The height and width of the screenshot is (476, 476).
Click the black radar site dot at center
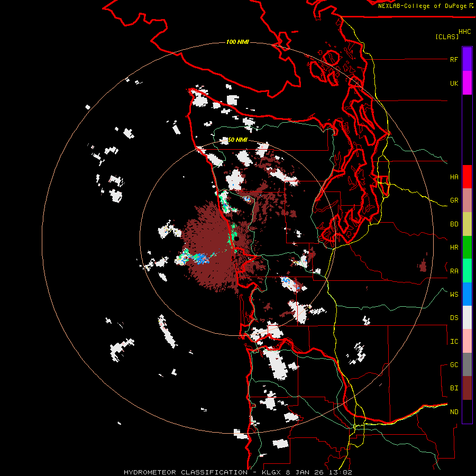tap(236, 239)
